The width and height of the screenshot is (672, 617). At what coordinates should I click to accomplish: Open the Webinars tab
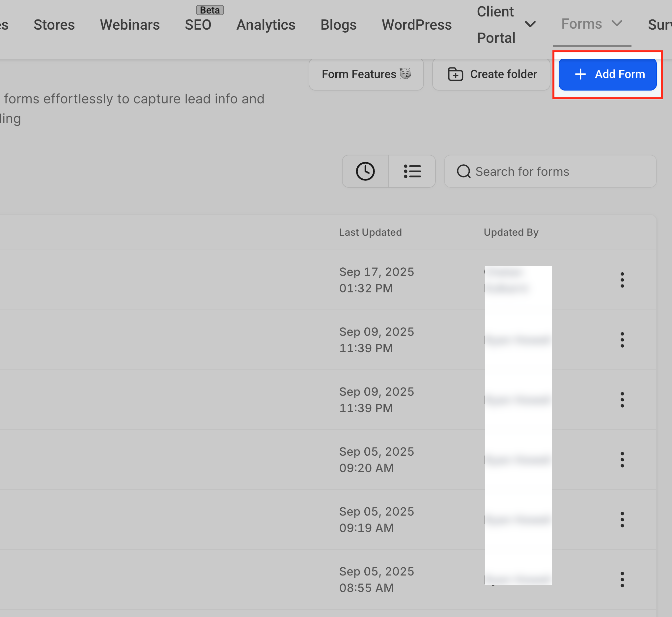pyautogui.click(x=130, y=25)
